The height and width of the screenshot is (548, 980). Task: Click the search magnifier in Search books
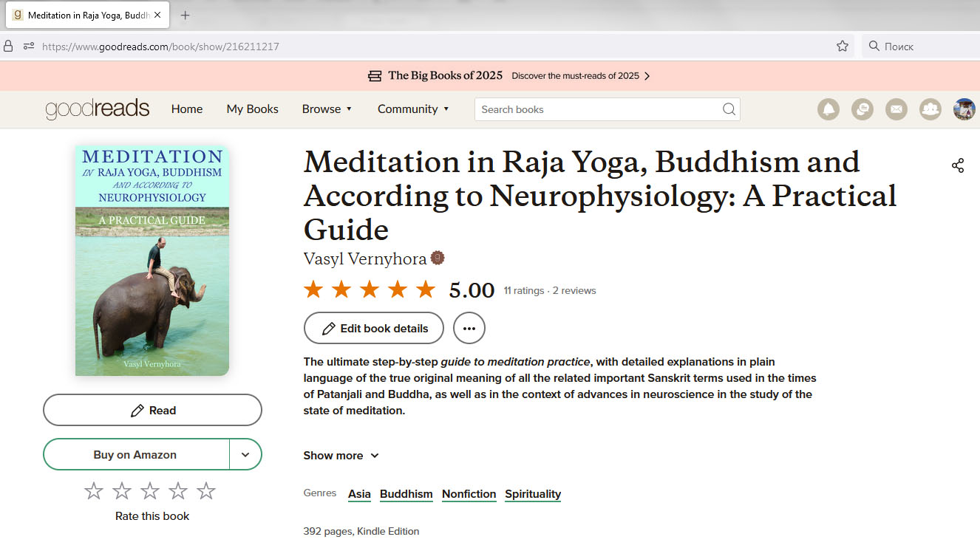coord(729,109)
